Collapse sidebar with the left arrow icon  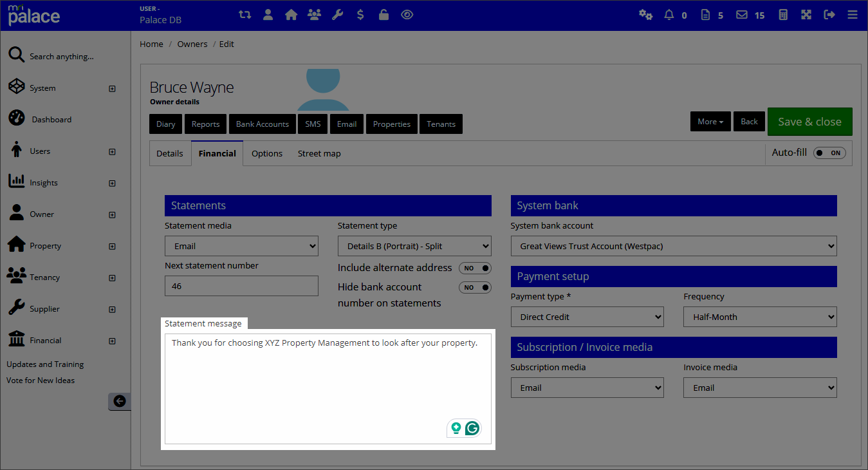click(119, 401)
